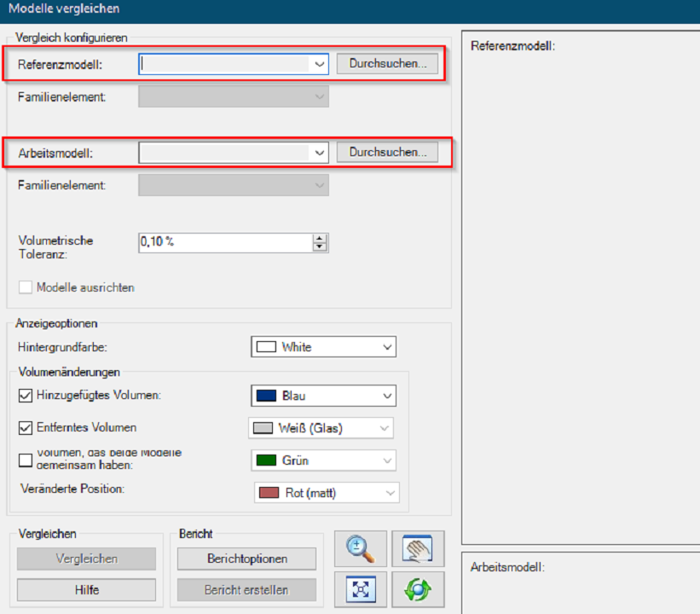This screenshot has height=614, width=700.
Task: Select the pan hand tool icon
Action: tap(418, 548)
